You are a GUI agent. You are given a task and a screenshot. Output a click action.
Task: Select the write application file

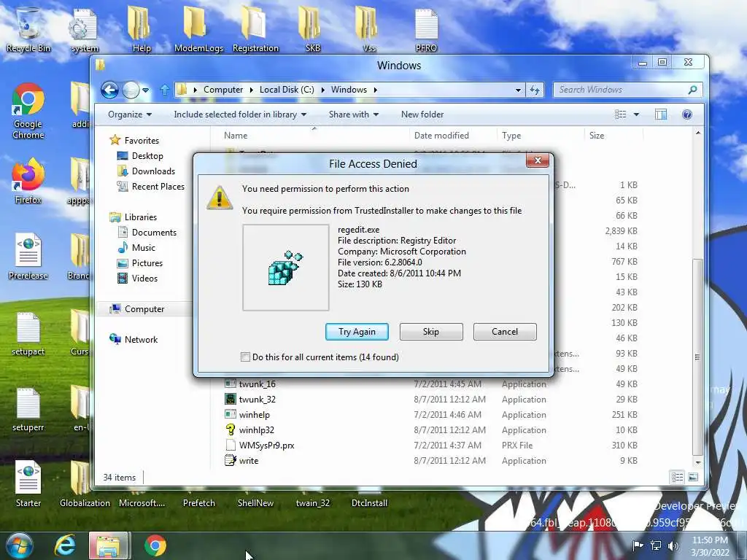(x=431, y=461)
